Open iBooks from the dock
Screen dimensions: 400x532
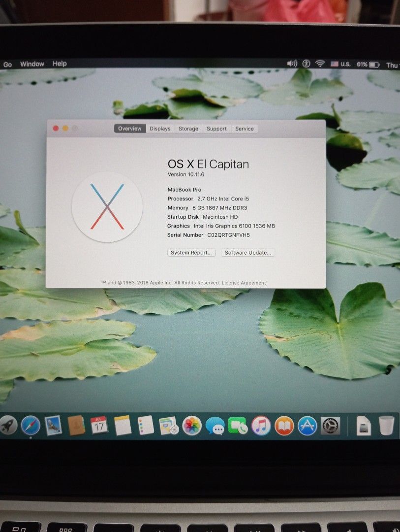pos(284,426)
